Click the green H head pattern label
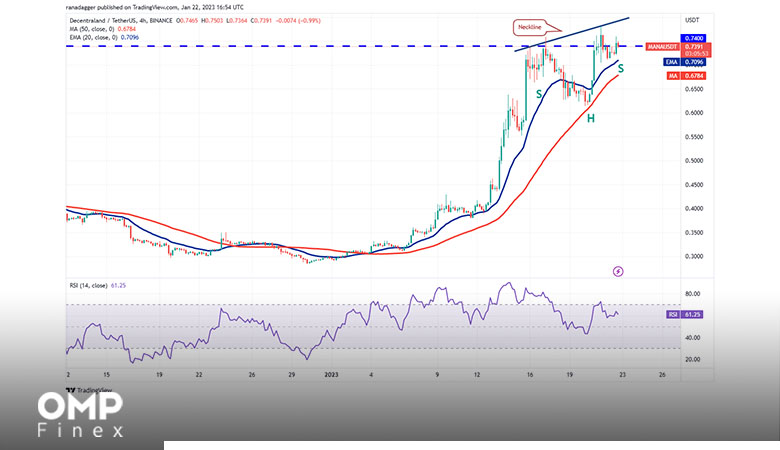This screenshot has width=780, height=450. 590,118
